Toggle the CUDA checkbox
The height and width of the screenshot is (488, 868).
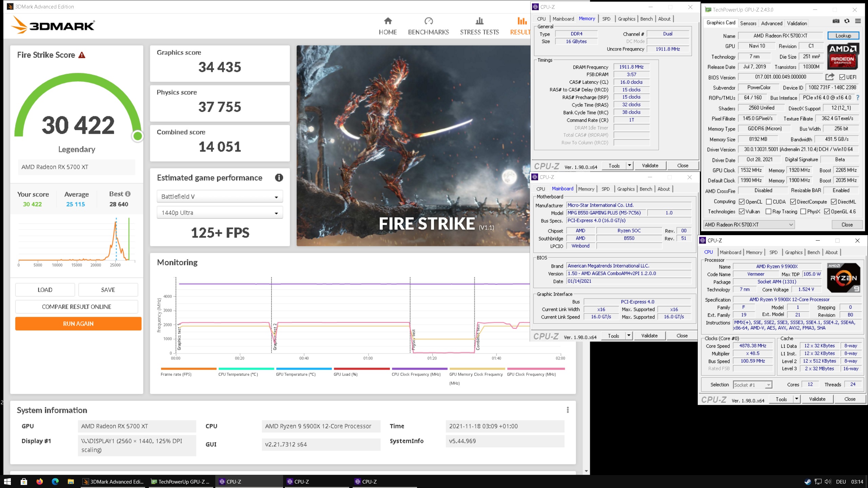click(769, 202)
